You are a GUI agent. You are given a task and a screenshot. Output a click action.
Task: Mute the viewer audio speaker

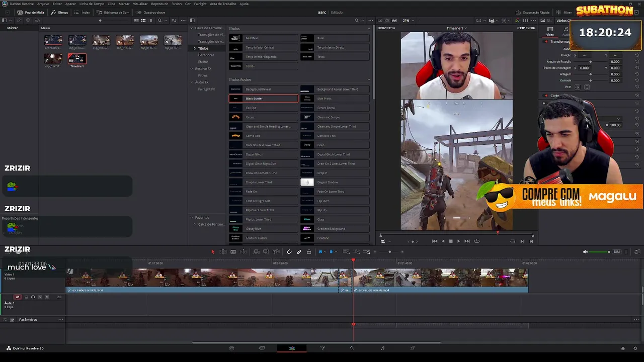(585, 252)
